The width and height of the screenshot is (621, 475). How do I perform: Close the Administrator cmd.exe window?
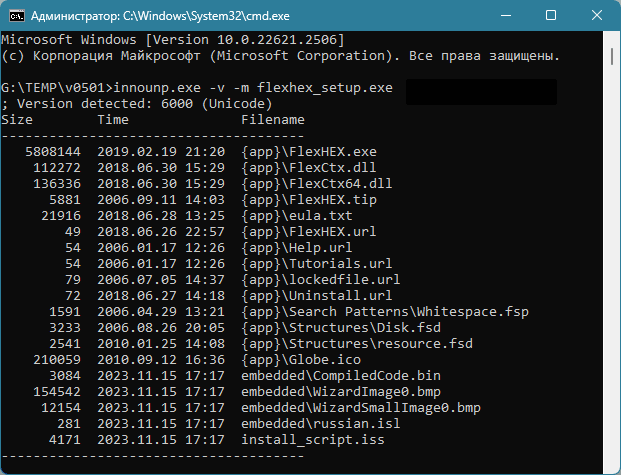point(596,16)
